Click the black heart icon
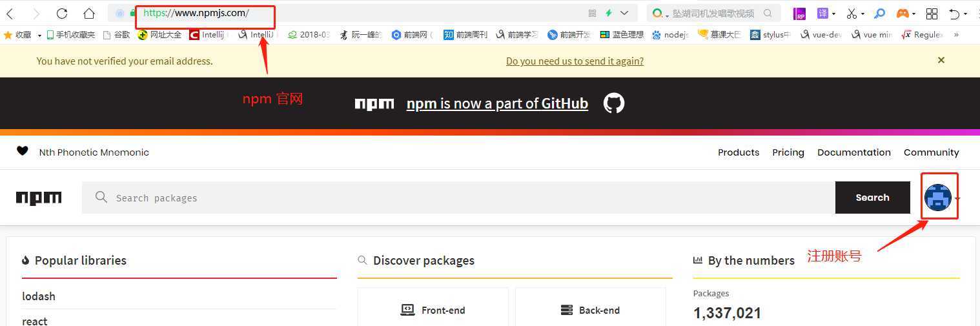Screen dimensions: 980x326 point(23,151)
